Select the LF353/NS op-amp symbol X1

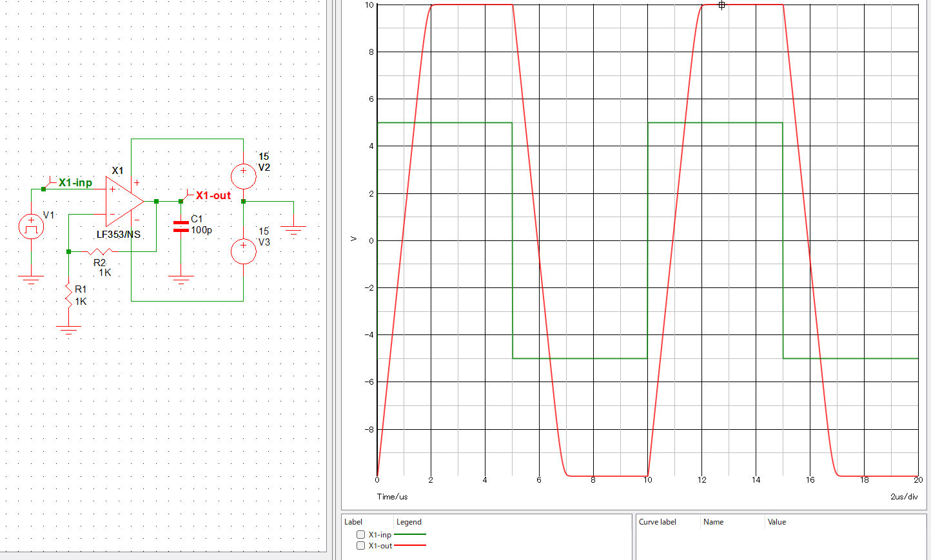coord(124,201)
